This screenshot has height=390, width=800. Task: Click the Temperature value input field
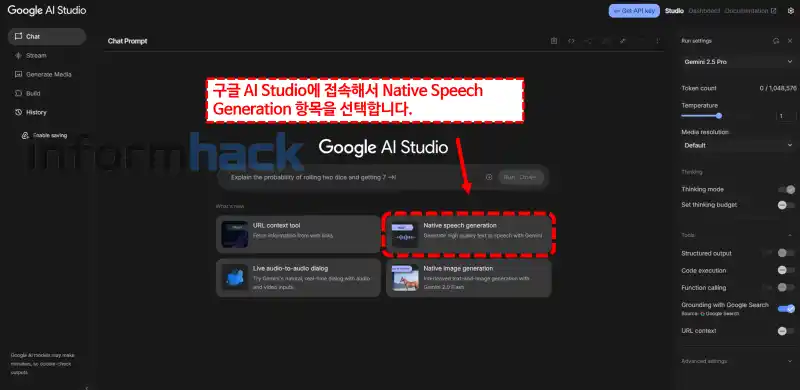click(x=786, y=116)
